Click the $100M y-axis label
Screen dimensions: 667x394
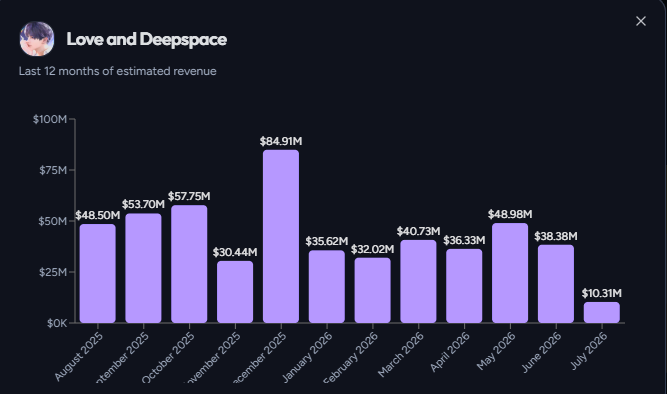click(x=50, y=119)
